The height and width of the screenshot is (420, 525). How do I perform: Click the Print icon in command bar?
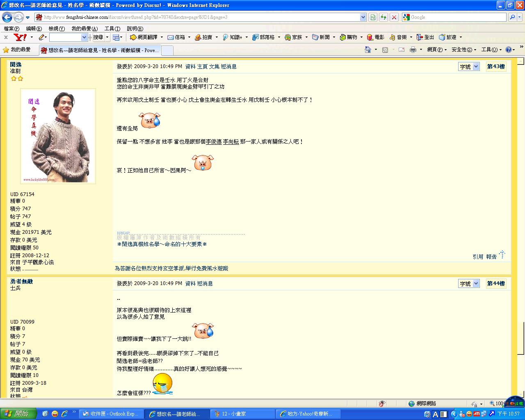[413, 50]
